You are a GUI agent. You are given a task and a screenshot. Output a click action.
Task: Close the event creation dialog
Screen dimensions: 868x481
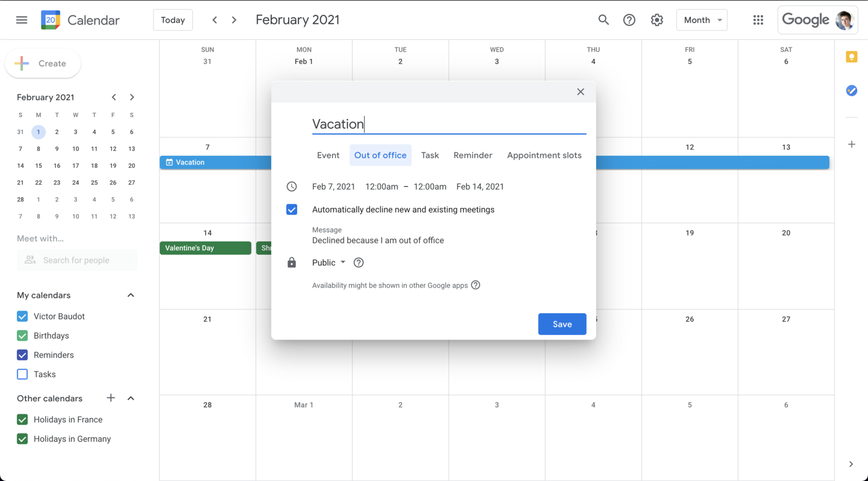[x=580, y=92]
